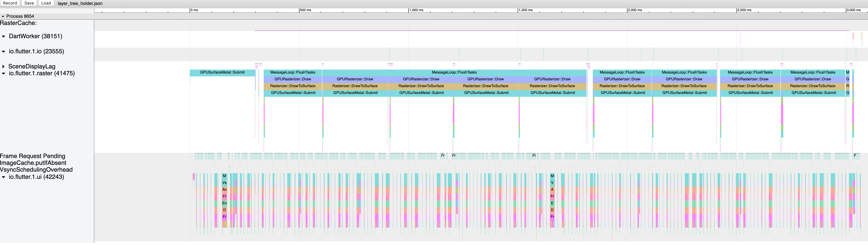This screenshot has width=868, height=245.
Task: Select the widest MessageLoop::FlushTasks slice
Action: (454, 72)
